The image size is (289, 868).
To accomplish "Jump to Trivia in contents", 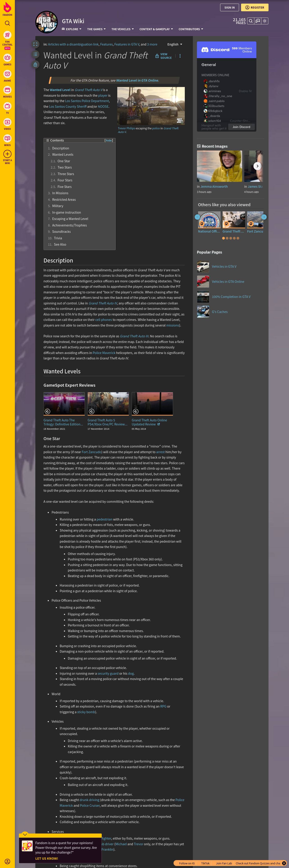I will pos(58,238).
